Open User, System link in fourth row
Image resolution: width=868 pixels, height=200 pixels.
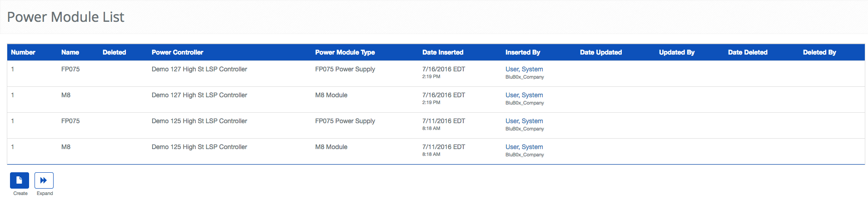click(524, 147)
